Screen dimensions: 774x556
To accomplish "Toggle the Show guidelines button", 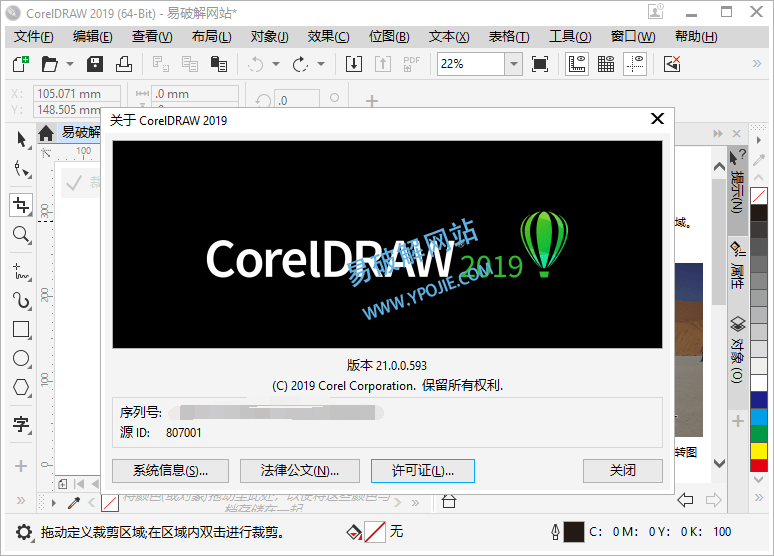I will pos(635,64).
